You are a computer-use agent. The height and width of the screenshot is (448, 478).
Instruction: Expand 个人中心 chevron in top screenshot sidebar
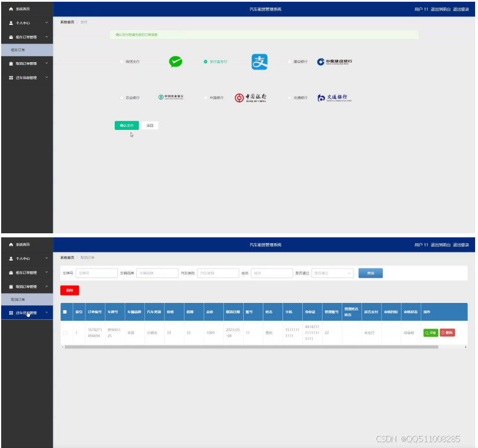[x=46, y=23]
